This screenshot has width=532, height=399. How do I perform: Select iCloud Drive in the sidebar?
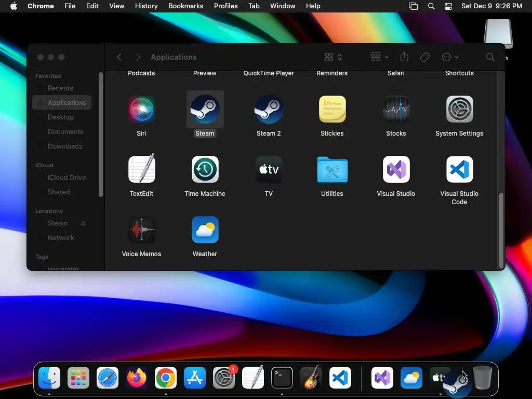click(62, 178)
